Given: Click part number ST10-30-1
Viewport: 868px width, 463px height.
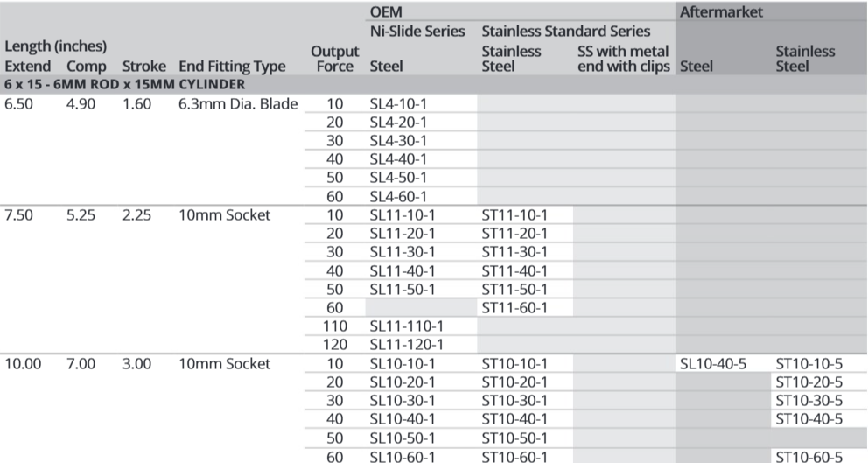Looking at the screenshot, I should pos(514,401).
